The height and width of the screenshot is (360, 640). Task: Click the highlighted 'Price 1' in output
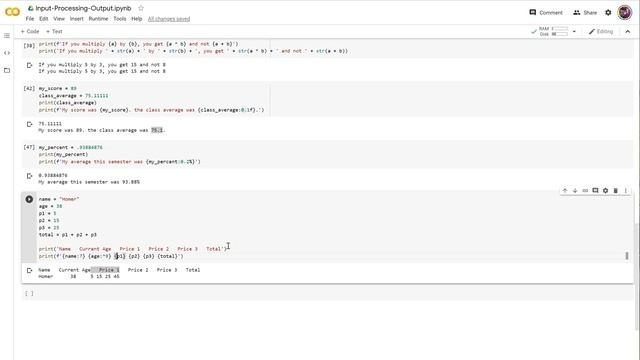[x=109, y=270]
